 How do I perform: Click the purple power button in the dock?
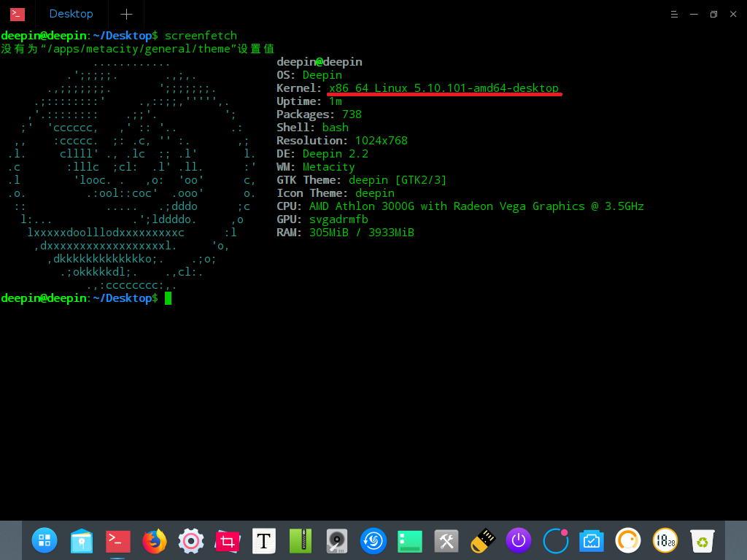point(519,541)
